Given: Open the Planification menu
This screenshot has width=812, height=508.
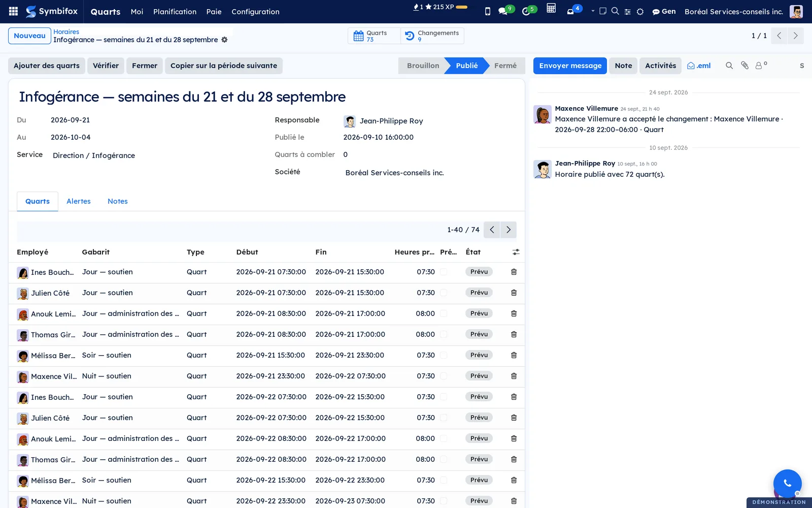Looking at the screenshot, I should 175,11.
